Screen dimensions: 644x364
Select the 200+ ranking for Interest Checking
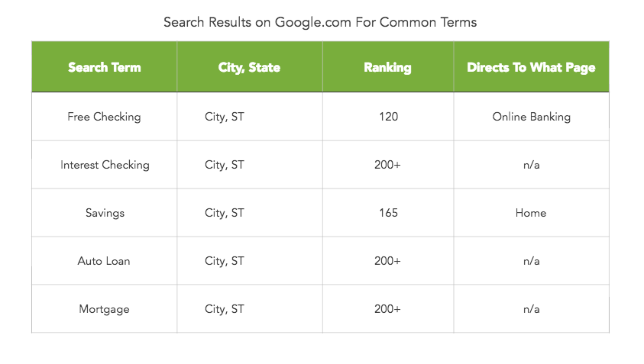[388, 165]
